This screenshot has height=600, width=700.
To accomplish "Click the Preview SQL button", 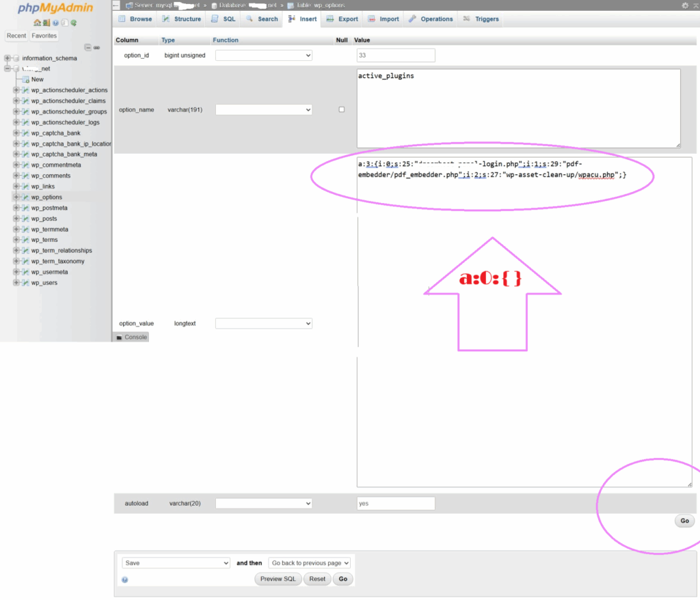I will click(278, 579).
